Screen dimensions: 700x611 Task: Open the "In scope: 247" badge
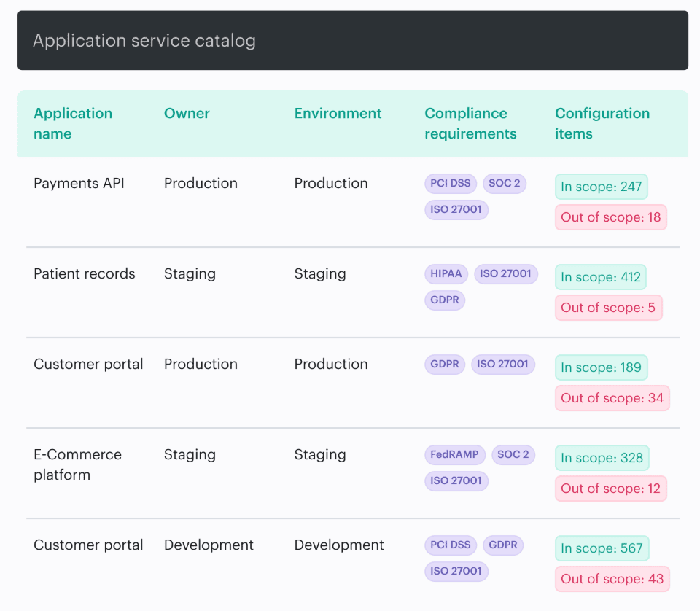[601, 187]
